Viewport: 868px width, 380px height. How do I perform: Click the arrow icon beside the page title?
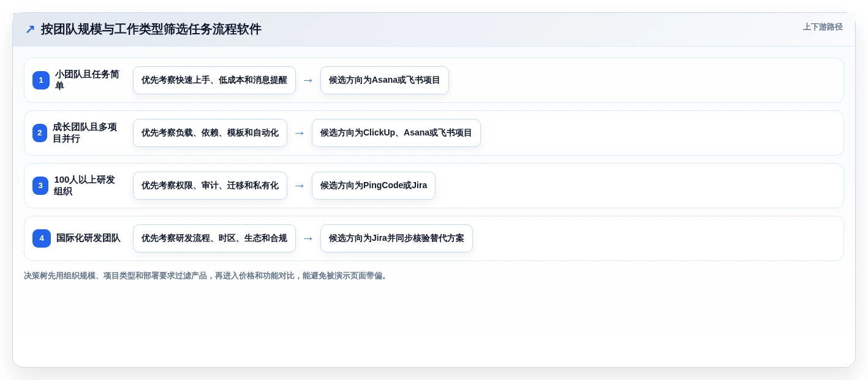pos(30,29)
